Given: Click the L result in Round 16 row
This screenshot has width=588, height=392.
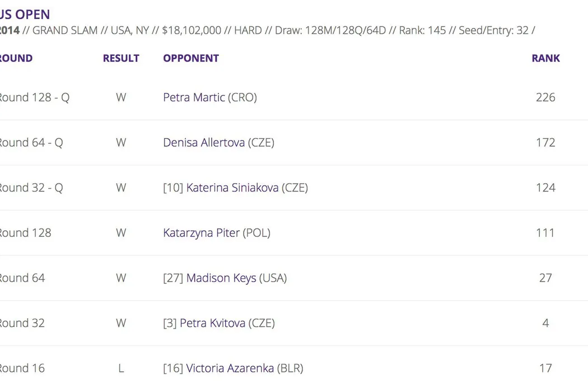Looking at the screenshot, I should [121, 368].
